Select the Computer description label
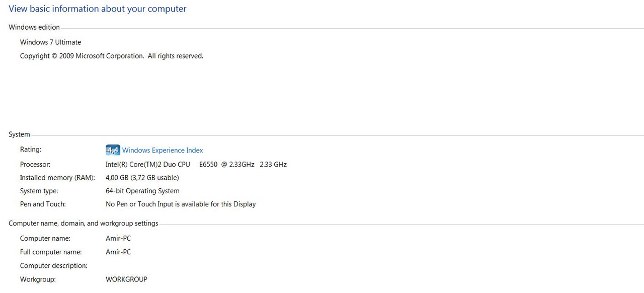 pyautogui.click(x=54, y=266)
